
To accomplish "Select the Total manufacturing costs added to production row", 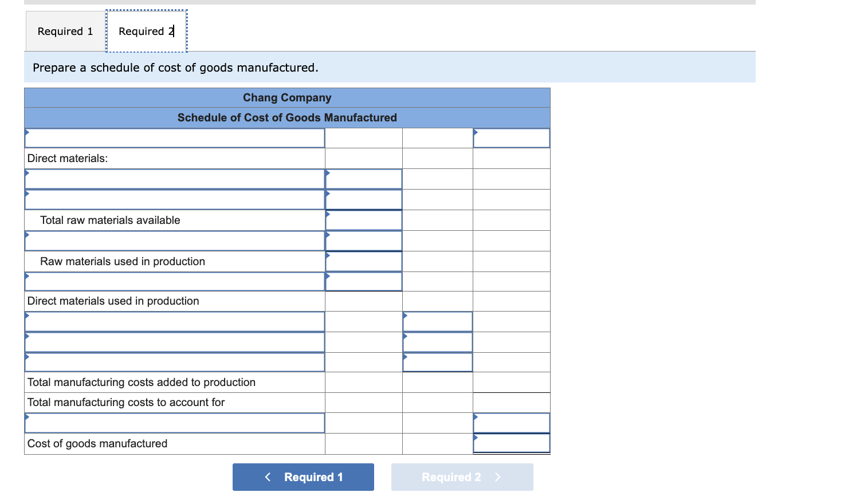I will click(x=174, y=382).
